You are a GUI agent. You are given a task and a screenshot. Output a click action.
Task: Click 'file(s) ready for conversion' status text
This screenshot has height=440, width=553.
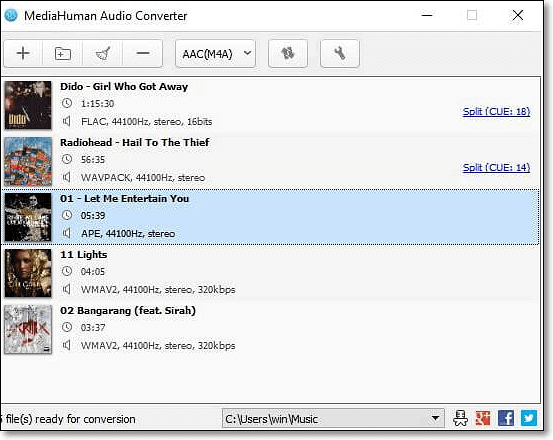pos(71,419)
